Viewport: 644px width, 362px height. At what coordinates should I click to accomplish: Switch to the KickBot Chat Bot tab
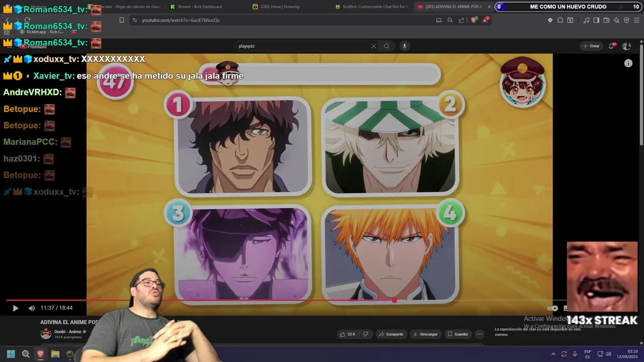[371, 7]
